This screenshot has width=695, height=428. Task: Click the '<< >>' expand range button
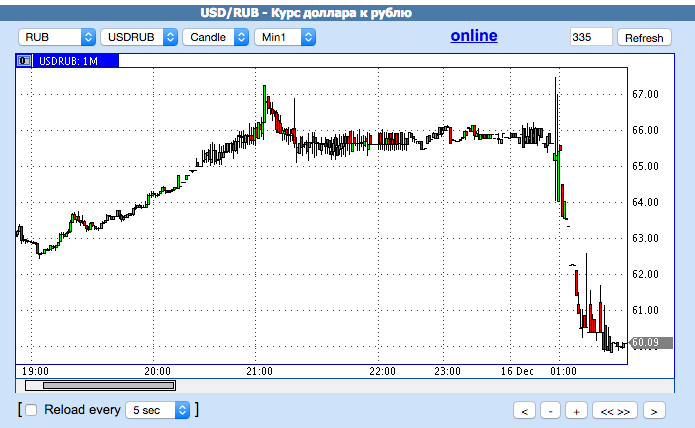click(615, 411)
